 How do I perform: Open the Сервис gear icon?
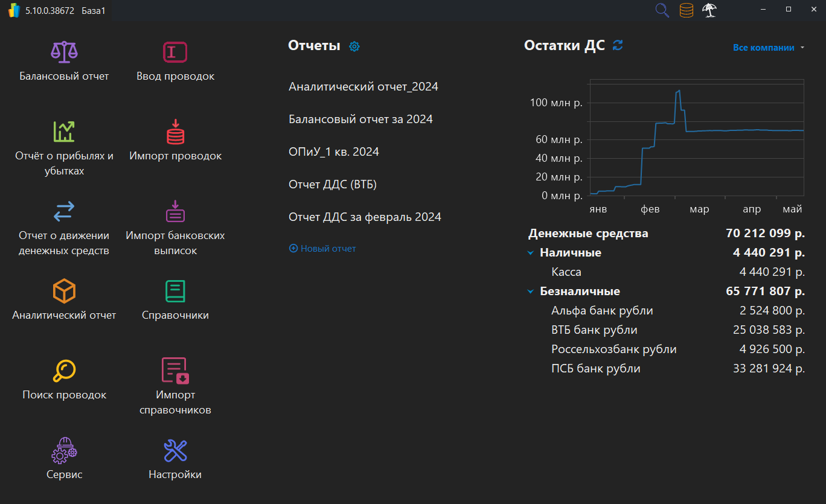[x=63, y=450]
